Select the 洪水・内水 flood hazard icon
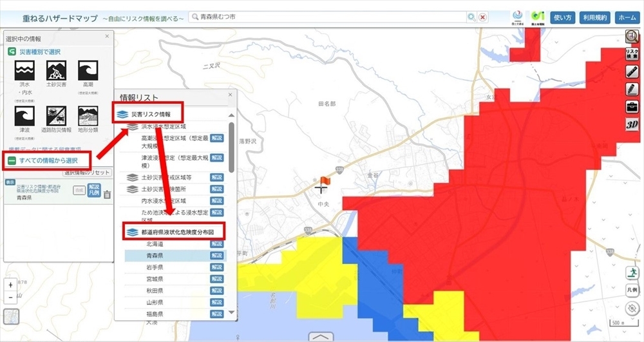This screenshot has width=644, height=342. 24,71
